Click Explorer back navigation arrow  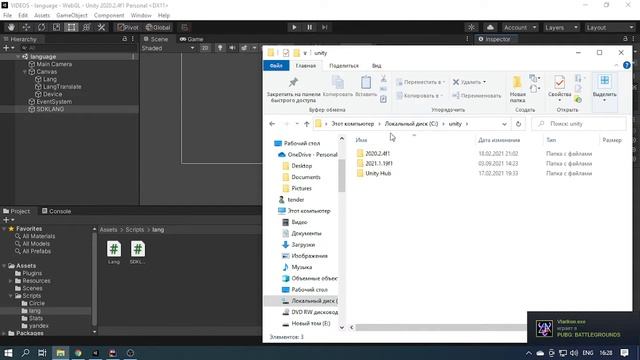[272, 124]
